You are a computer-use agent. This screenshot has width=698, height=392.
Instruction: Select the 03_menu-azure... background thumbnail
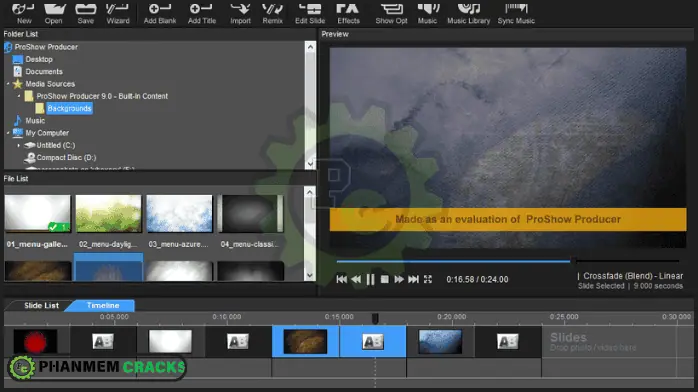179,214
